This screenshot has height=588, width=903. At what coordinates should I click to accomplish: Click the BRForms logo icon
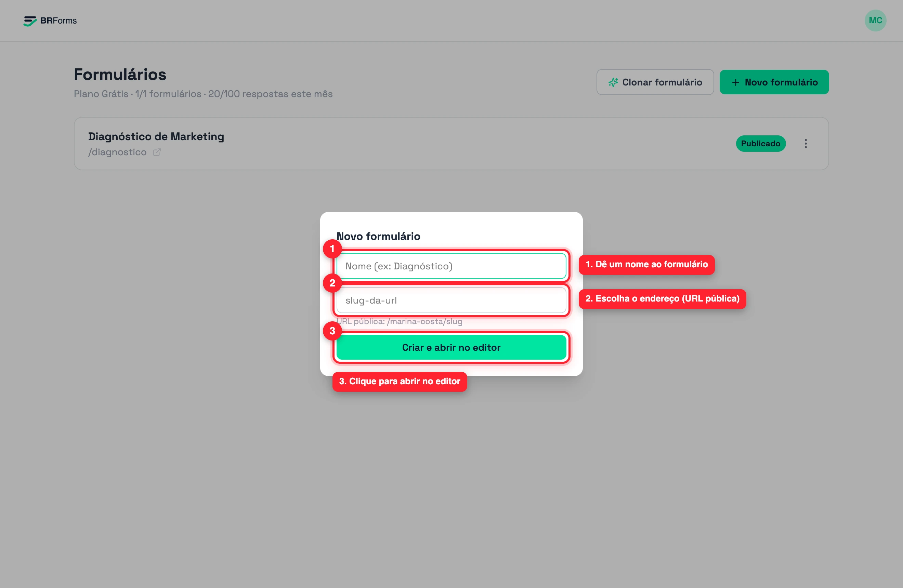30,21
